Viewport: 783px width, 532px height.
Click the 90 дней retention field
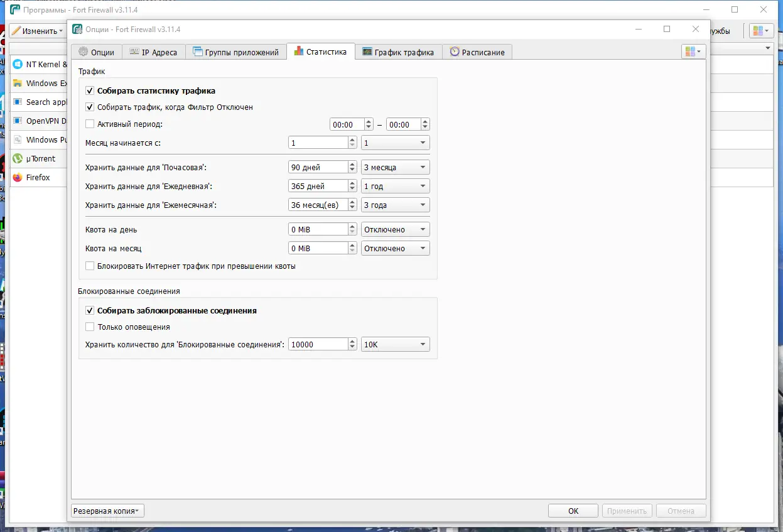(318, 168)
